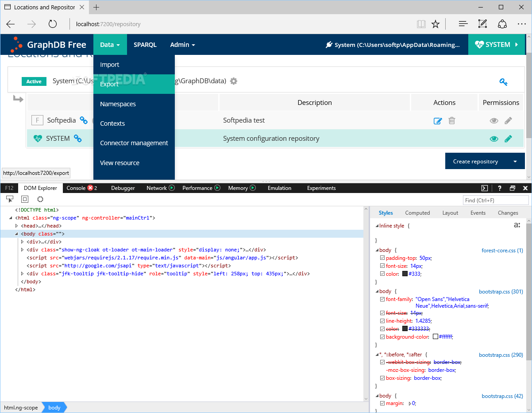The image size is (532, 413).
Task: Make a web note icon
Action: click(x=483, y=24)
